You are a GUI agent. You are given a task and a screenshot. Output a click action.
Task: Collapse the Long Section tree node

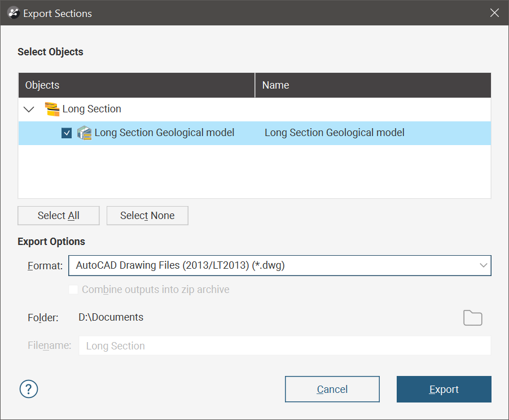coord(29,109)
